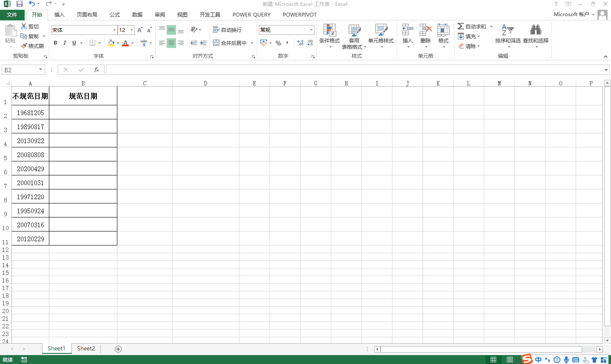Open the POWER QUERY tab
Screen dimensions: 611x364
pos(251,15)
